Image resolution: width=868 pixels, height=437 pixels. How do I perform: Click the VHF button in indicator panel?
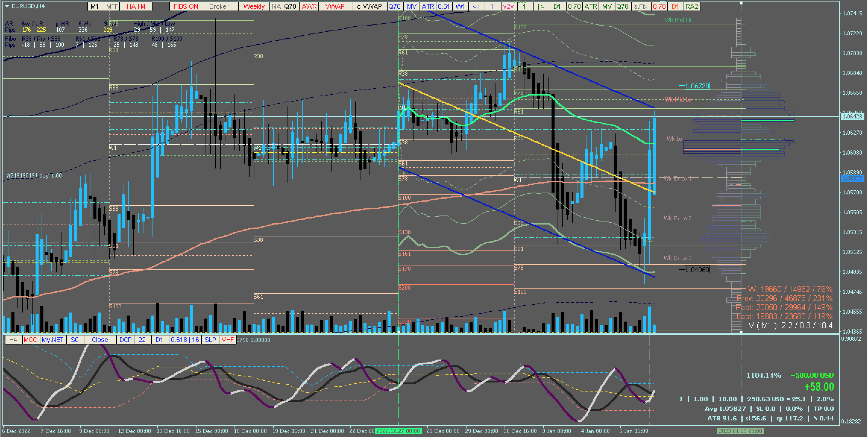point(228,340)
